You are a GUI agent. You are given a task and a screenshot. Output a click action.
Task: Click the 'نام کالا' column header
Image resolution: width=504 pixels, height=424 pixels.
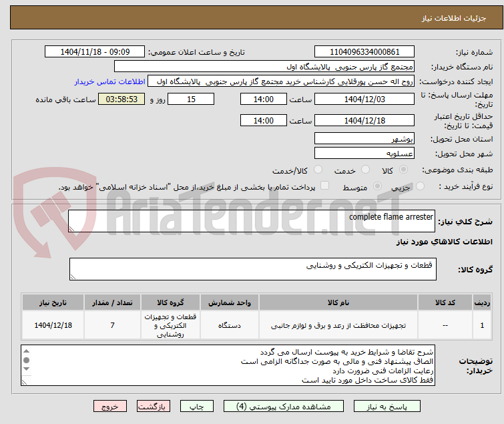pos(338,302)
